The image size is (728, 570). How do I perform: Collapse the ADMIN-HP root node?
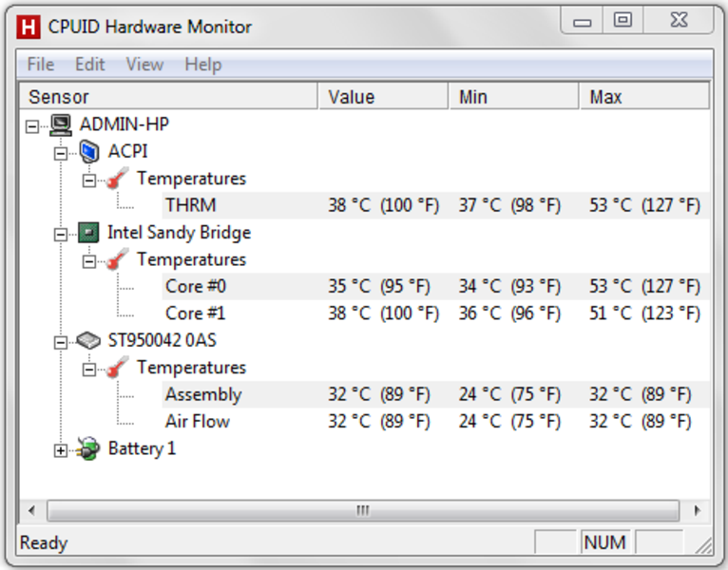point(32,126)
